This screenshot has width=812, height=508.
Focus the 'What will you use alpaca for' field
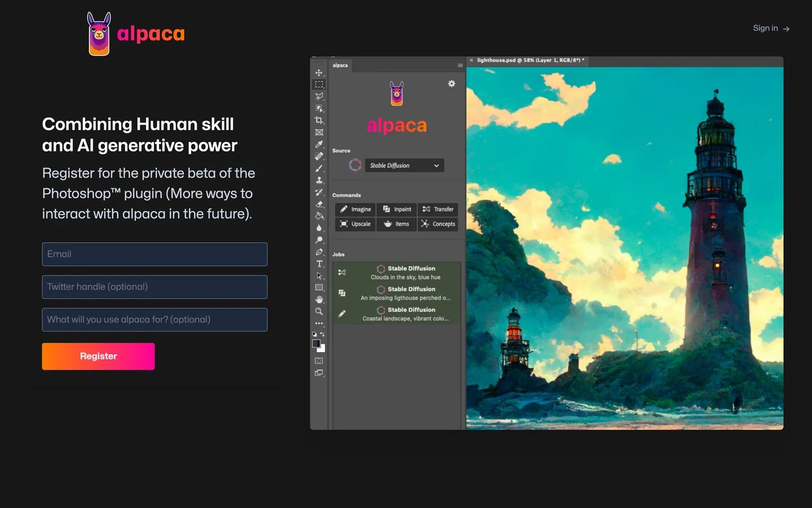pyautogui.click(x=155, y=320)
